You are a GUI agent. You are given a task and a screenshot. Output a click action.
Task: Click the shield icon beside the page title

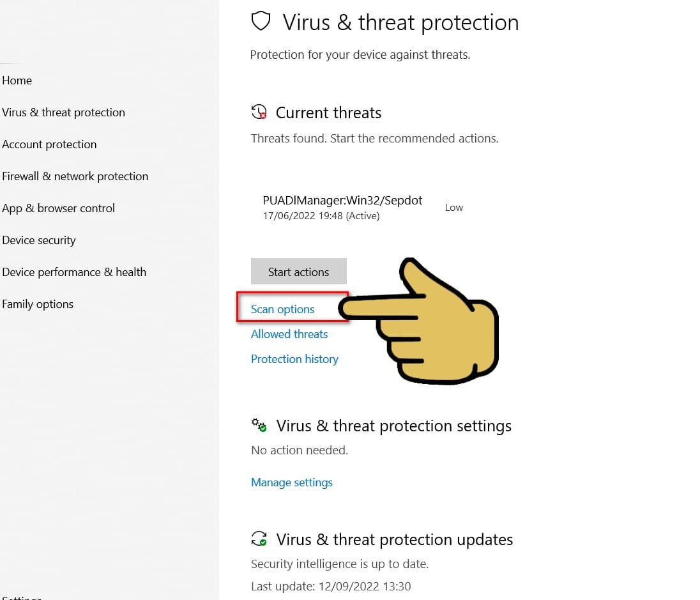click(x=261, y=20)
